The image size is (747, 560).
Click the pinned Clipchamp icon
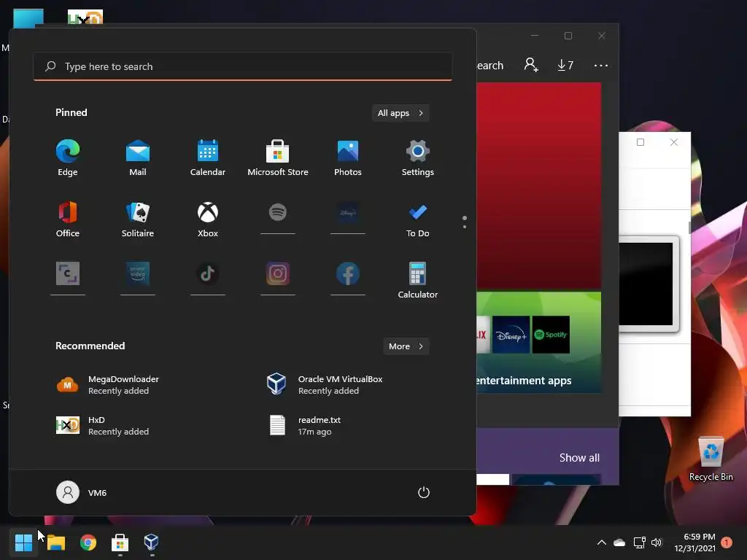68,273
